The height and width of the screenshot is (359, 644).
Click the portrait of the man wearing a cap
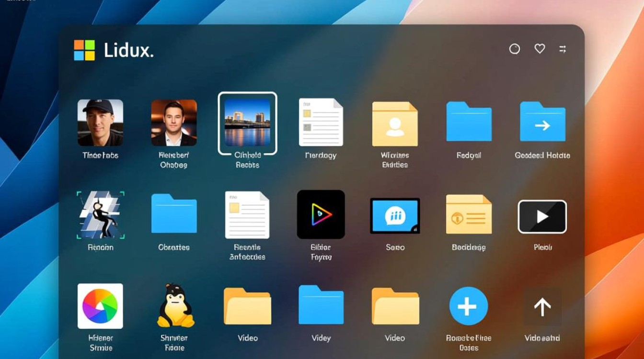tap(100, 123)
